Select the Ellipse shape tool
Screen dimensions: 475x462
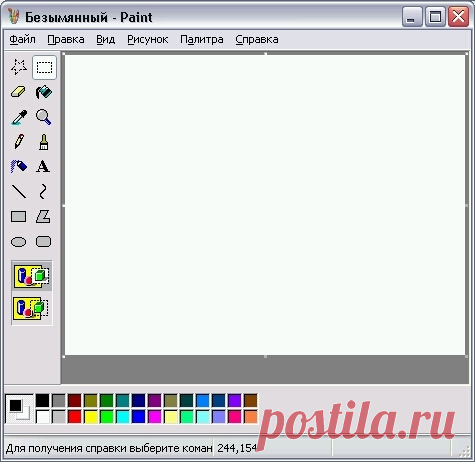point(19,242)
